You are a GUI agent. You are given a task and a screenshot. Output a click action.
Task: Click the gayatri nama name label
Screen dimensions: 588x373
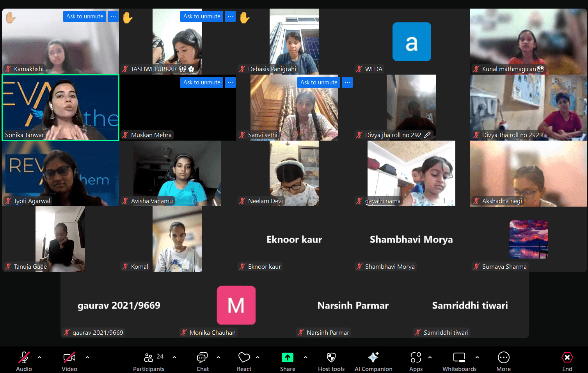point(383,201)
